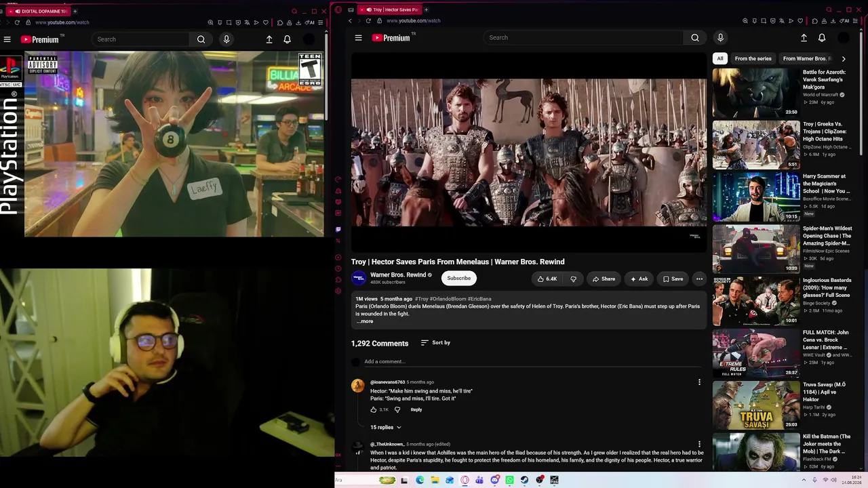Reload the Digital Dopamine page
Image resolution: width=868 pixels, height=488 pixels.
[x=17, y=22]
